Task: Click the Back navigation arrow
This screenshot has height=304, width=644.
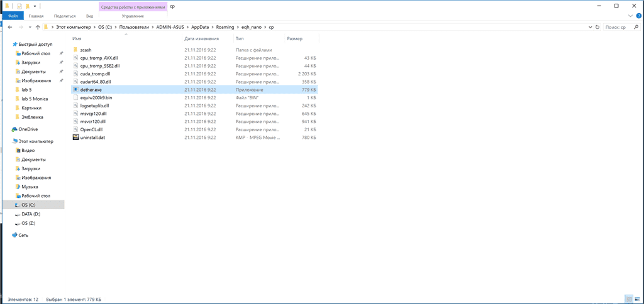Action: click(x=10, y=28)
